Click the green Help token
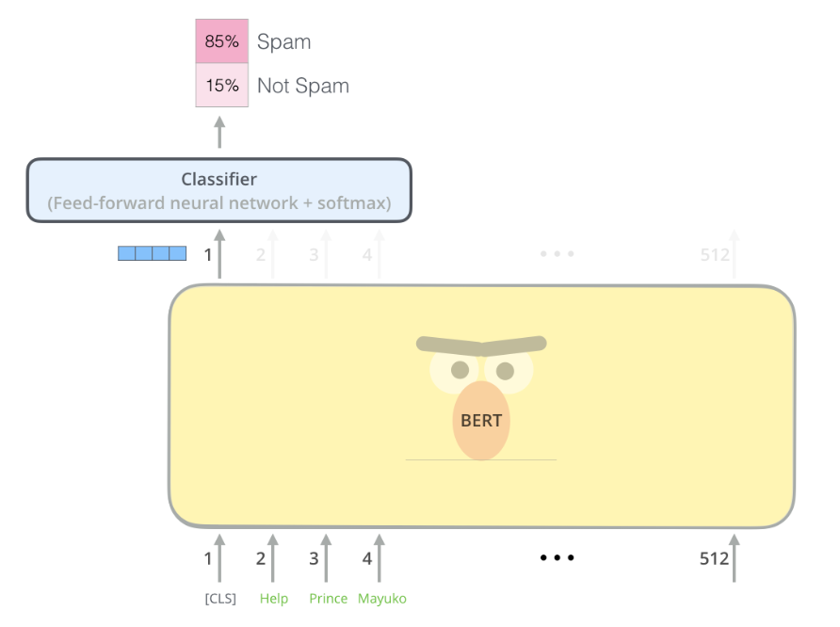840x627 pixels. pos(273,599)
